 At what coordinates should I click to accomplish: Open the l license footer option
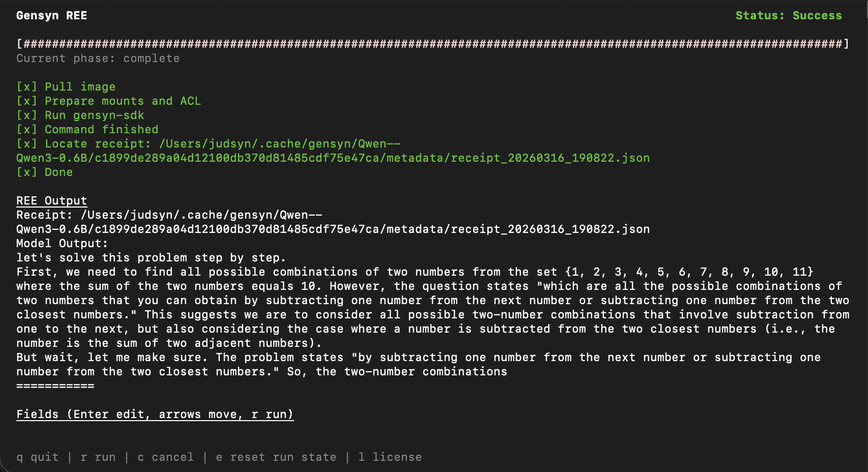click(390, 457)
